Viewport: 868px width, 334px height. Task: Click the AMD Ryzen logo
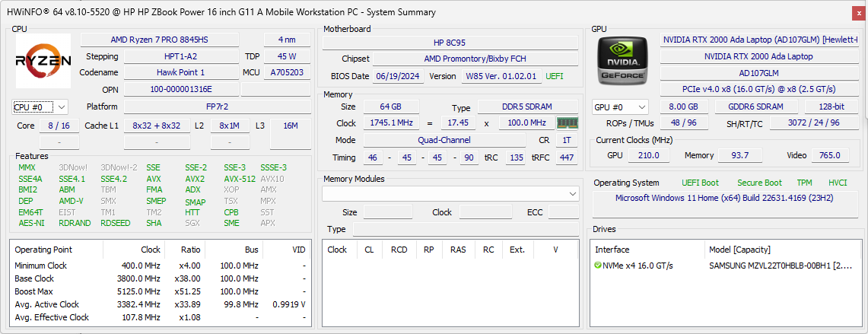tap(43, 62)
